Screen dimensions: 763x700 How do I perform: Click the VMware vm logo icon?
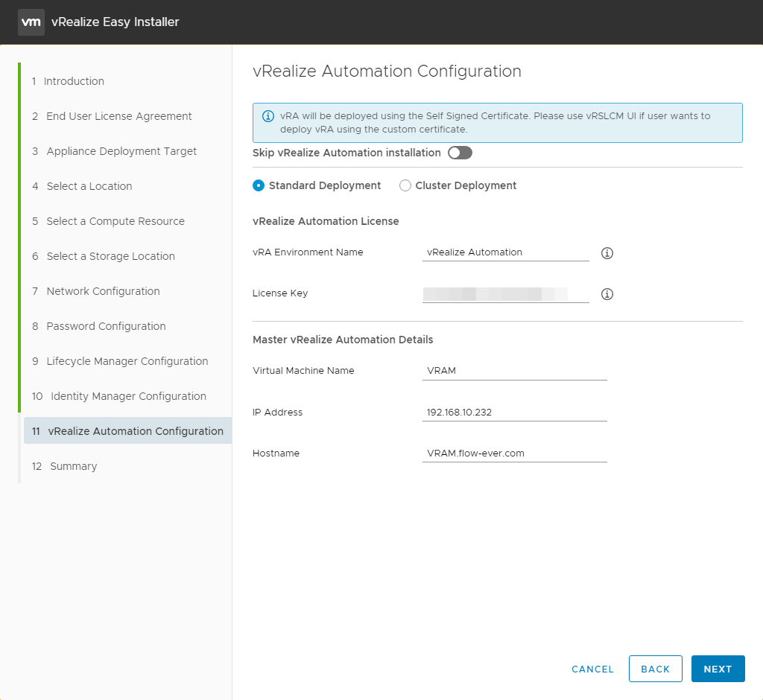tap(31, 22)
